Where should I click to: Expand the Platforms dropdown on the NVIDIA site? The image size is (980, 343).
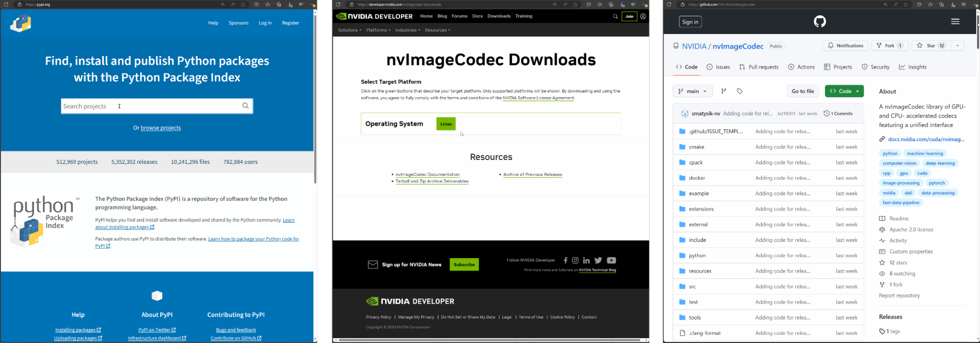coord(378,30)
